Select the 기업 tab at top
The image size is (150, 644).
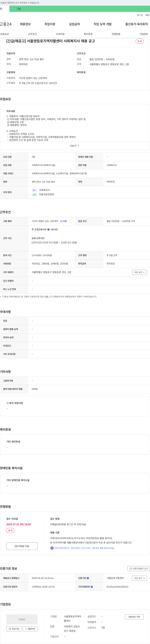tap(19, 9)
